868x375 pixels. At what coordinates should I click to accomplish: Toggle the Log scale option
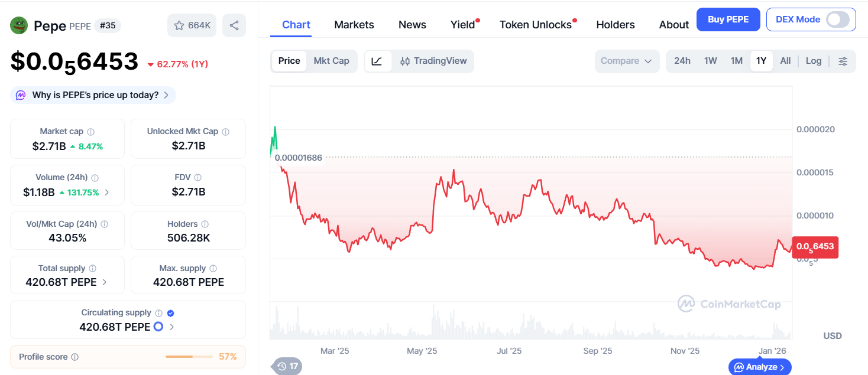pyautogui.click(x=814, y=61)
